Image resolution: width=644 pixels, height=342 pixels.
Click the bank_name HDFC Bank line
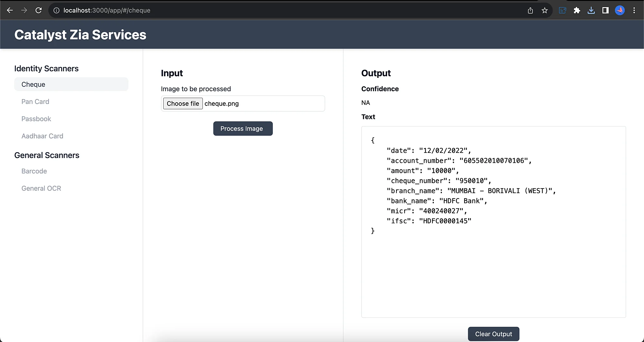coord(437,201)
